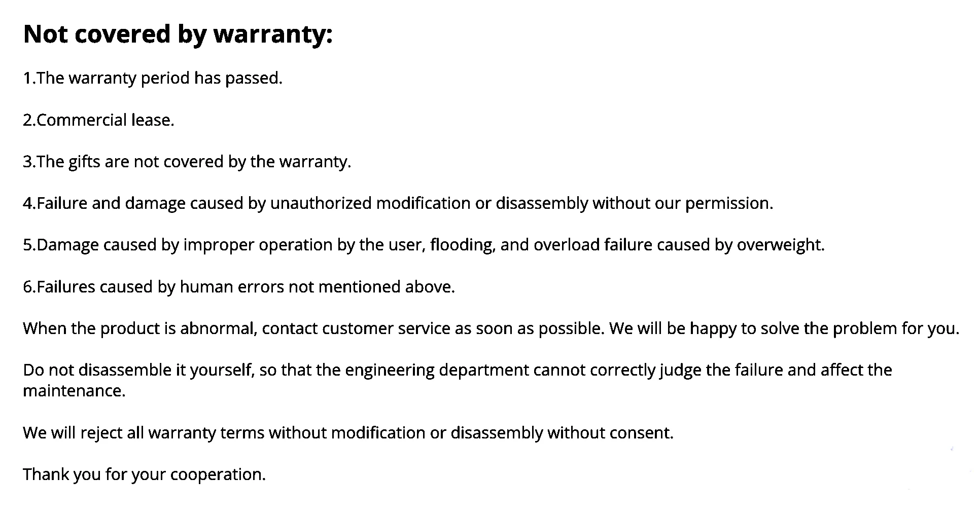Click the word 'maintenance' on wrapped line

coord(74,391)
